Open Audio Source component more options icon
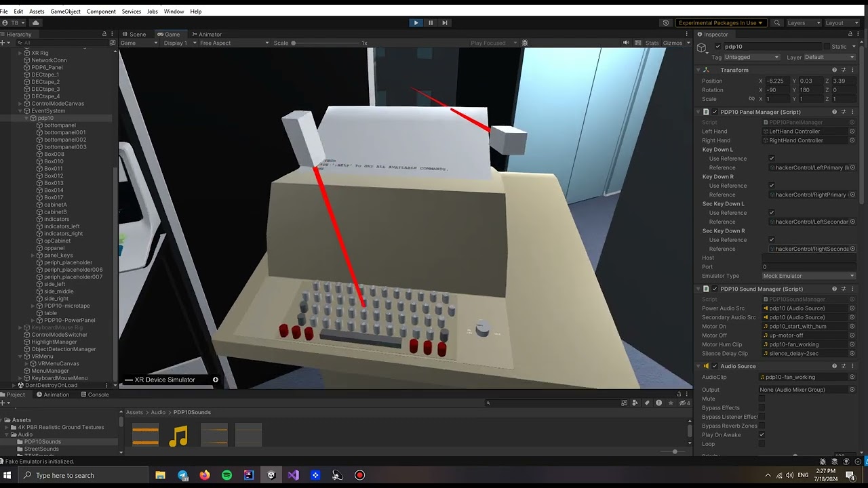This screenshot has height=488, width=868. click(852, 366)
